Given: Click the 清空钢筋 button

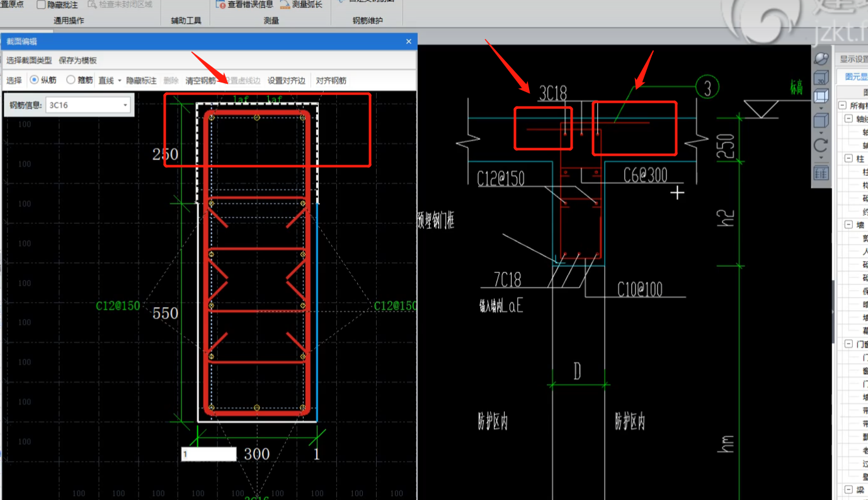Looking at the screenshot, I should tap(200, 81).
